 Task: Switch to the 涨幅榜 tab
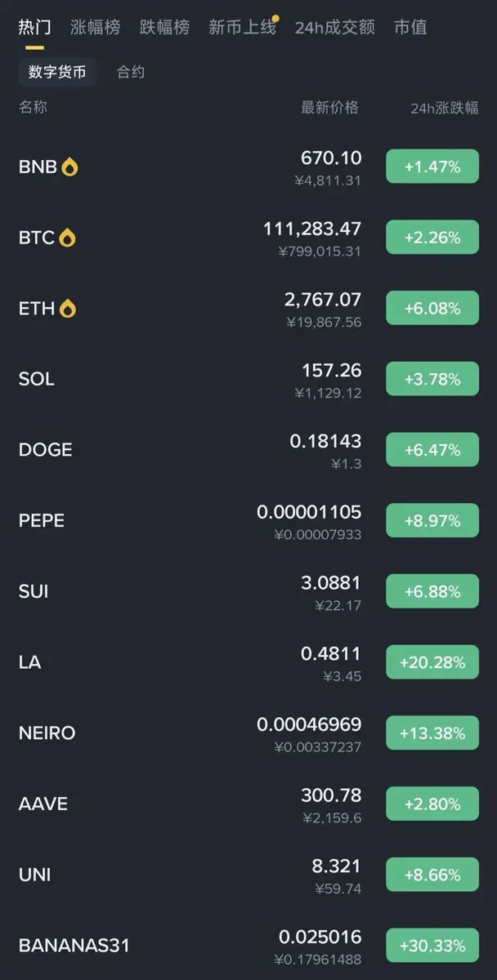[x=96, y=27]
